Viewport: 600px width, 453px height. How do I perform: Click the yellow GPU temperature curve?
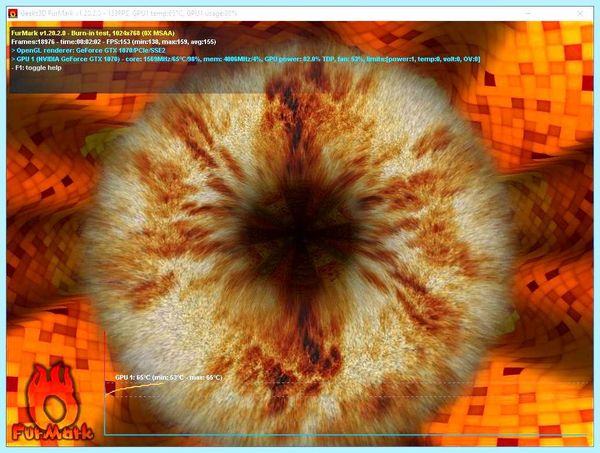(134, 388)
